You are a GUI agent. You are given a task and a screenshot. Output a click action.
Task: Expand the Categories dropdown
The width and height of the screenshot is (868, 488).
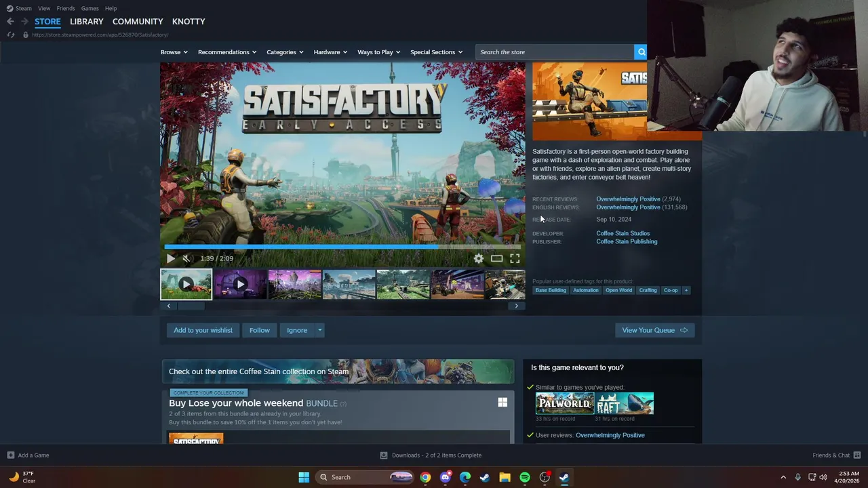click(x=285, y=52)
